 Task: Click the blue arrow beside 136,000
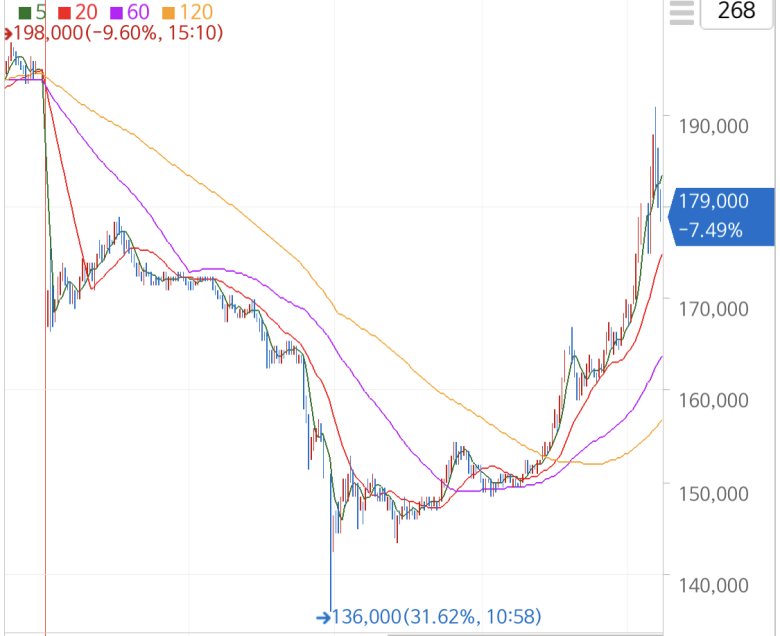(323, 617)
